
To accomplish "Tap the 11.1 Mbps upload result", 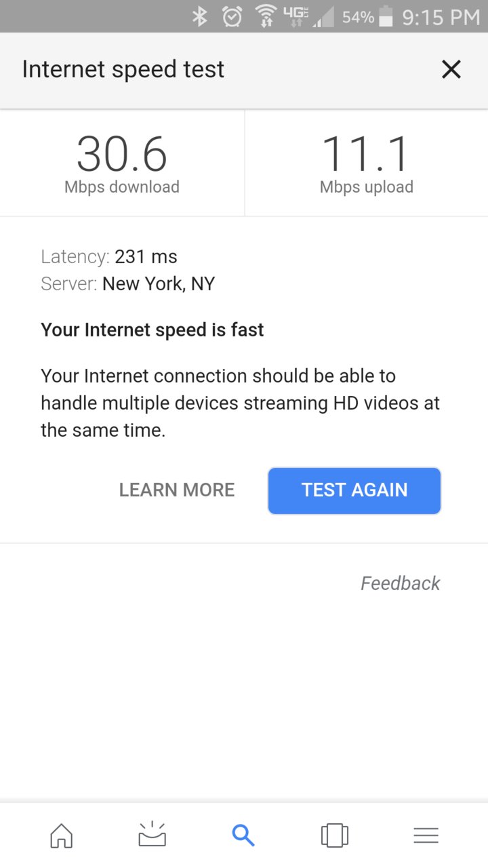I will coord(367,164).
